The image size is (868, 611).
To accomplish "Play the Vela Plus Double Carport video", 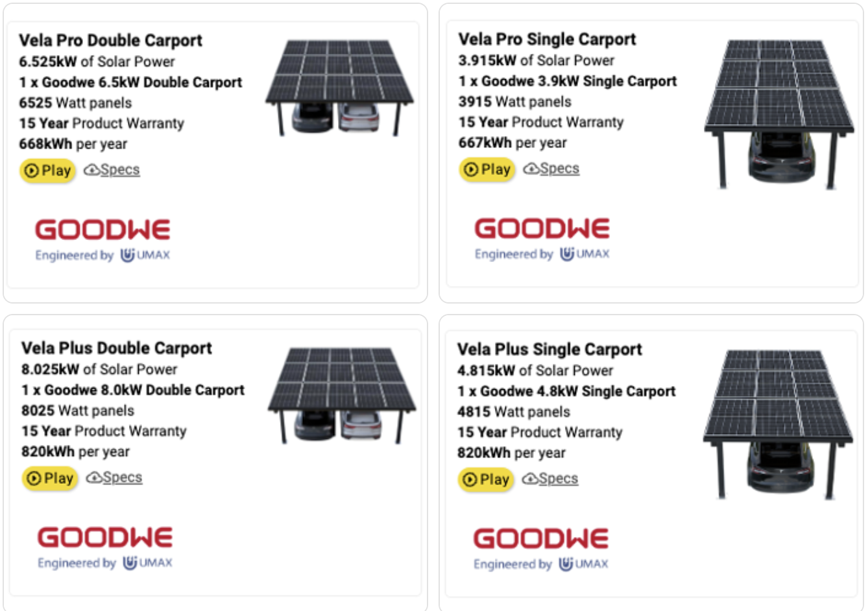I will coord(50,479).
